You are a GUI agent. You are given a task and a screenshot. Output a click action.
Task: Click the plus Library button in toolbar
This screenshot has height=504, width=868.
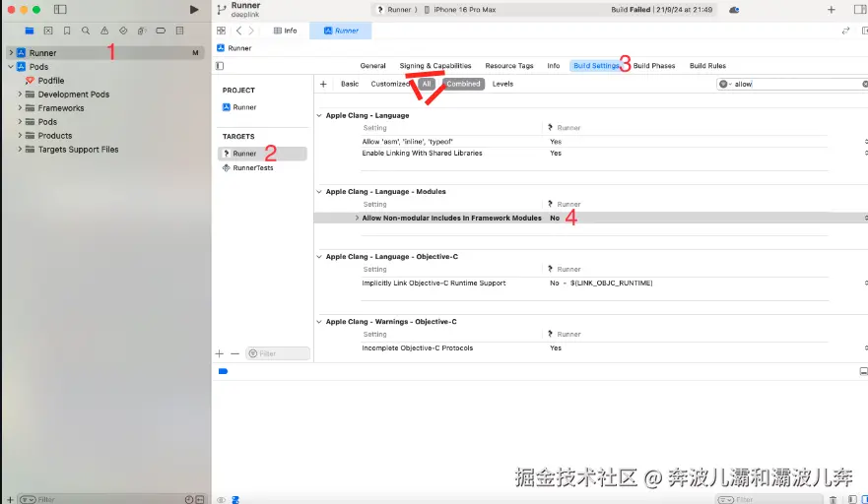[x=831, y=10]
